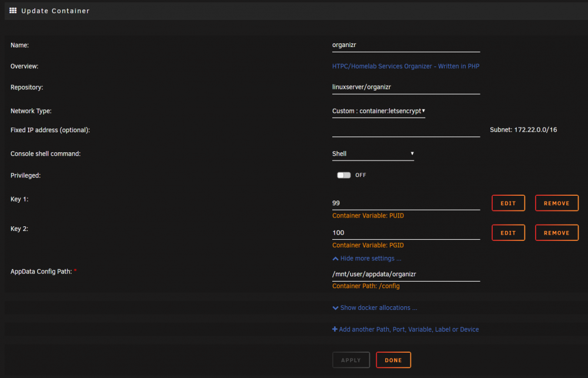Click the OFF text beside the Privileged switch
The height and width of the screenshot is (378, 588).
click(360, 175)
